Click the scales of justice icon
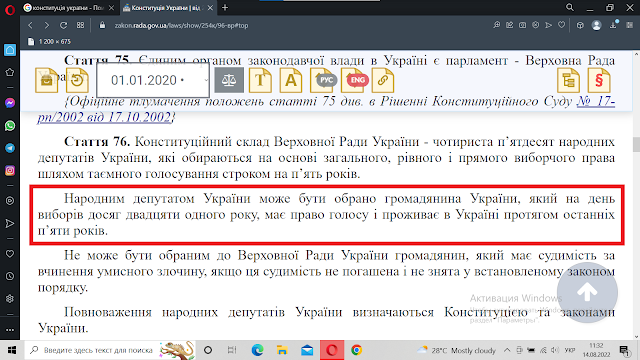 click(x=229, y=80)
